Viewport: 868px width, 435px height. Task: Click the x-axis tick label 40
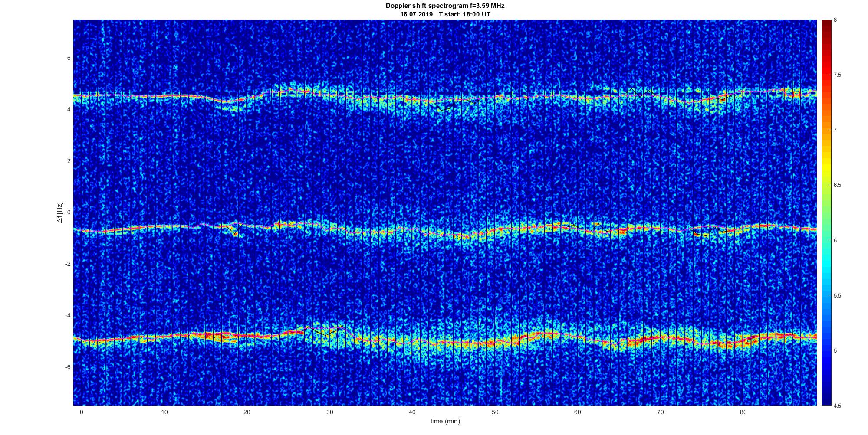pyautogui.click(x=412, y=412)
